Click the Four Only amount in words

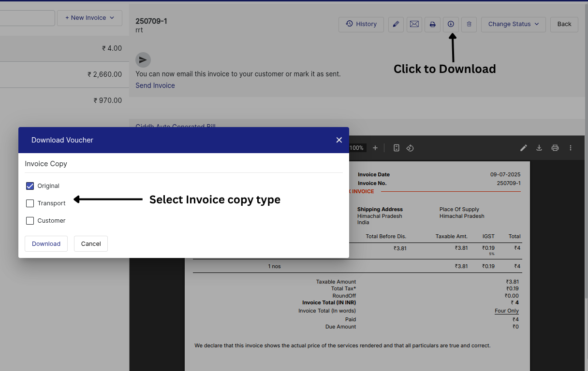tap(507, 311)
